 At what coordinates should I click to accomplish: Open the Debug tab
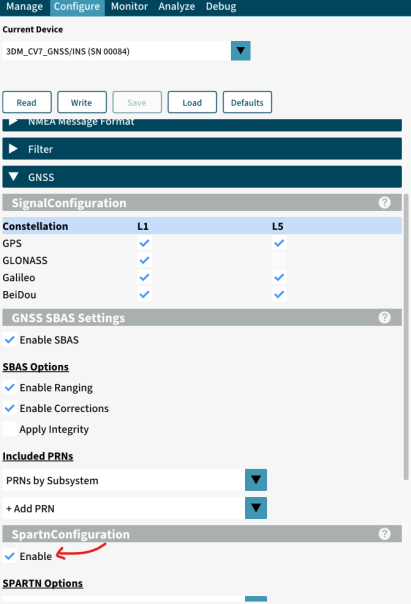click(x=221, y=7)
